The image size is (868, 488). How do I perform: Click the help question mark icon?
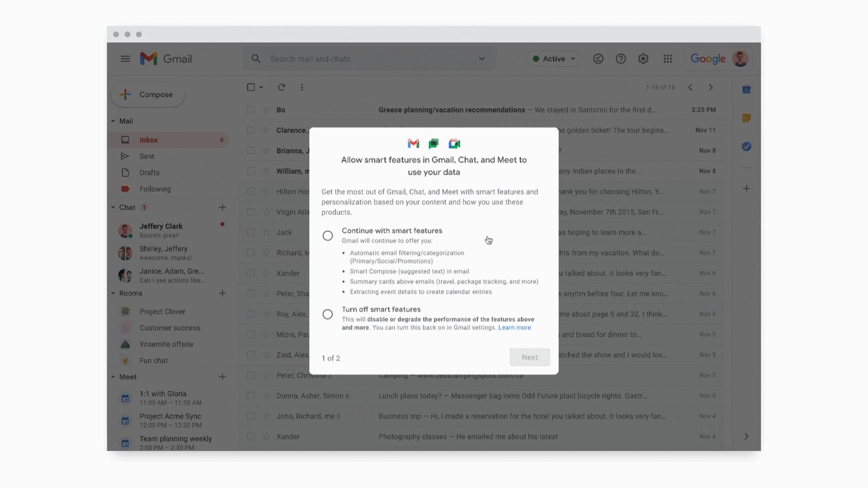click(x=620, y=58)
